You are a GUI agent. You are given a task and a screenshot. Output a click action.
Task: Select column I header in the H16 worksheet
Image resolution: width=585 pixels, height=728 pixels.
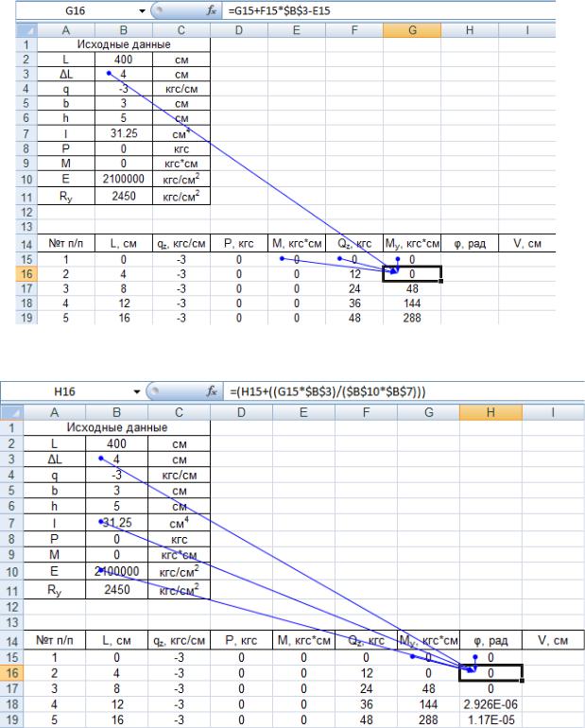(553, 412)
